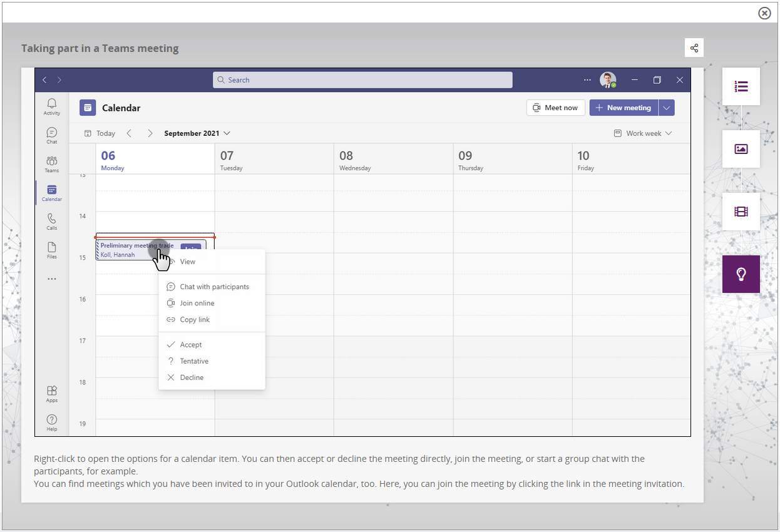Select Calendar in the left sidebar
The width and height of the screenshot is (780, 532).
52,193
